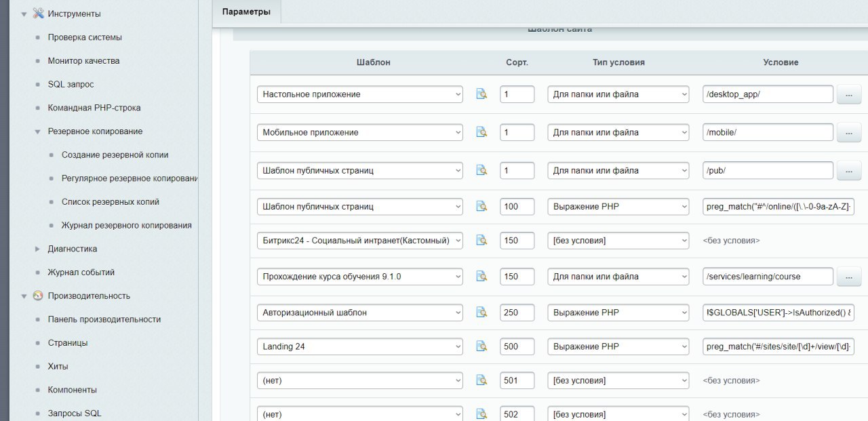Expand the Диагностика tree section
868x421 pixels.
[x=38, y=249]
